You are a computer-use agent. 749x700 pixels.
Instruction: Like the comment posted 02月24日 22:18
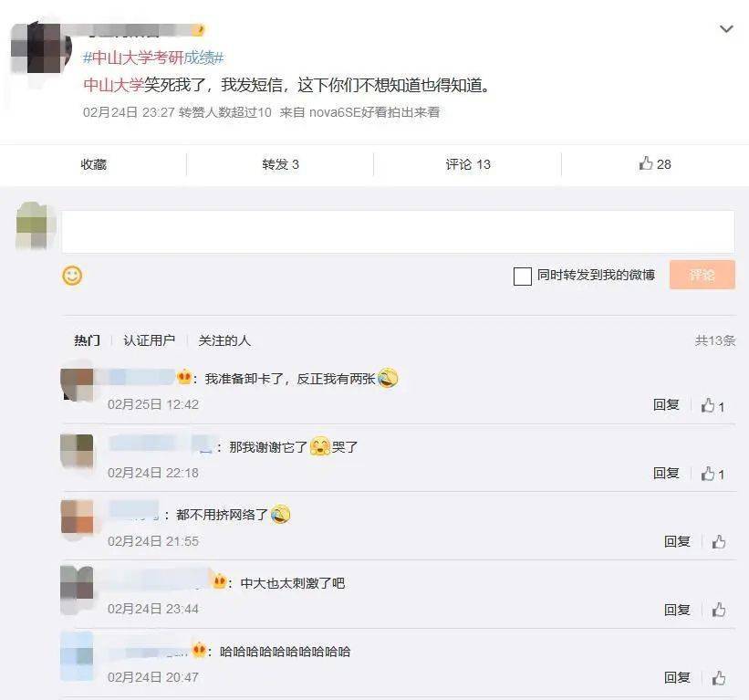[713, 474]
